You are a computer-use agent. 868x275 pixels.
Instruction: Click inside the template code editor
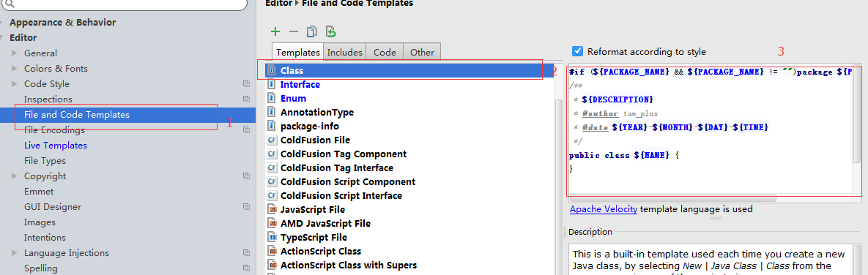click(711, 129)
